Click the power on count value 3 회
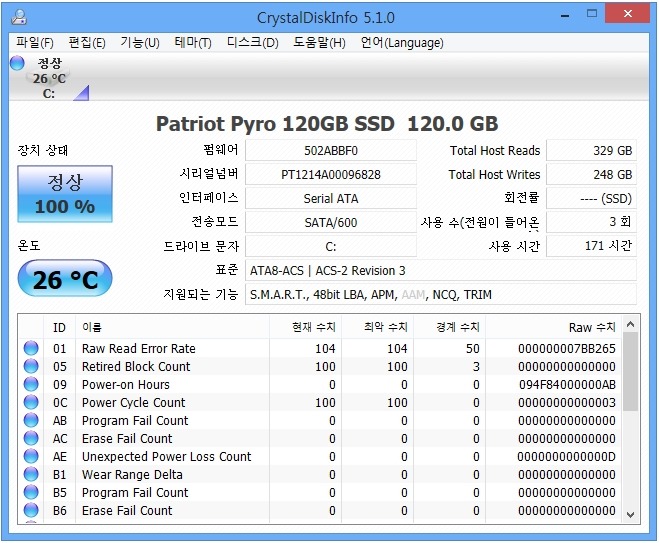This screenshot has width=659, height=543. click(591, 222)
